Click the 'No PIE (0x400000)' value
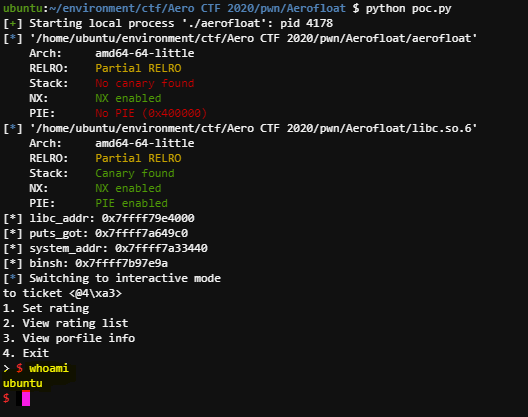 (151, 113)
